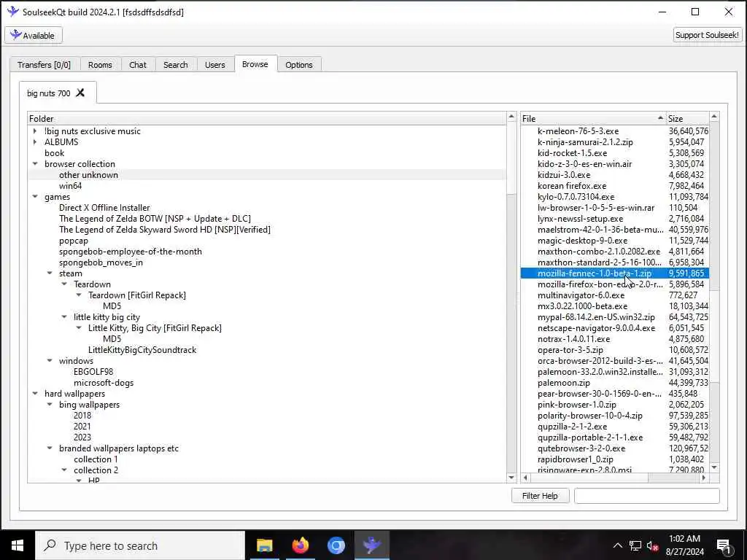The image size is (747, 560).
Task: Click the Folder column header
Action: pos(267,119)
